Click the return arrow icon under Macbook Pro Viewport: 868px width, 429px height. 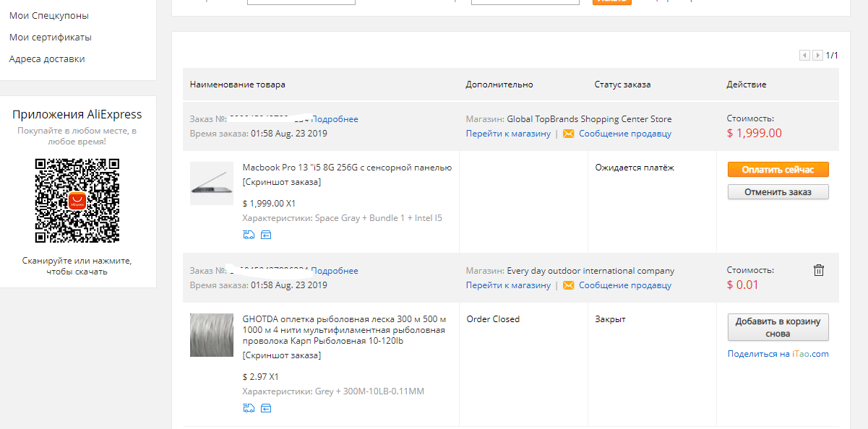[x=266, y=235]
